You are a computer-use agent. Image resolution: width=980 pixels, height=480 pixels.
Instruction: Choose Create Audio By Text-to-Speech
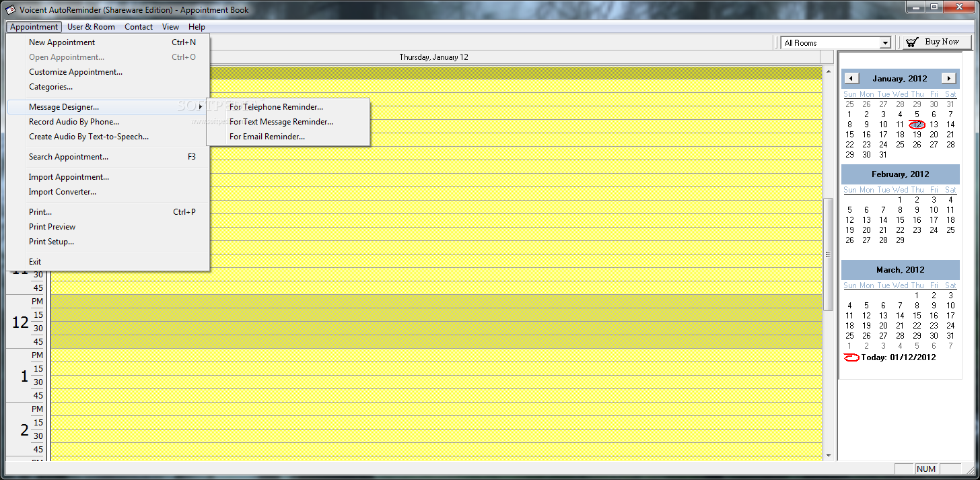click(x=108, y=137)
